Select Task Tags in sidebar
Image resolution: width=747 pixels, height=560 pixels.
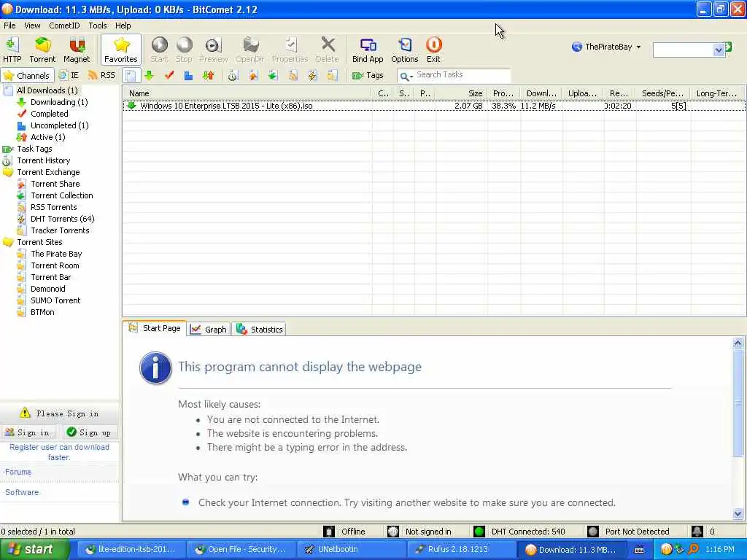coord(34,149)
